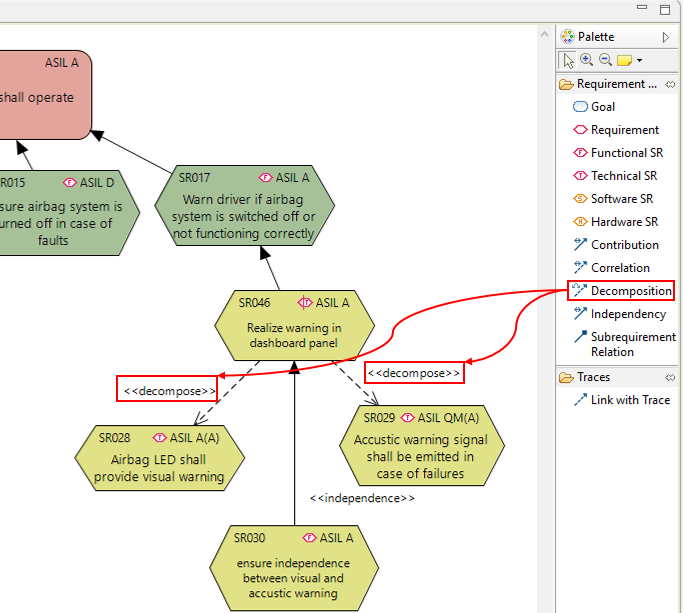Screen dimensions: 683x613
Task: Pick the Hardware SR element tool
Action: (x=624, y=222)
